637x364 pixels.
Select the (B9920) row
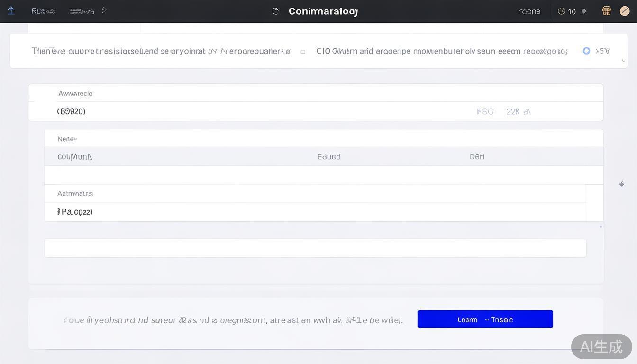(x=71, y=111)
